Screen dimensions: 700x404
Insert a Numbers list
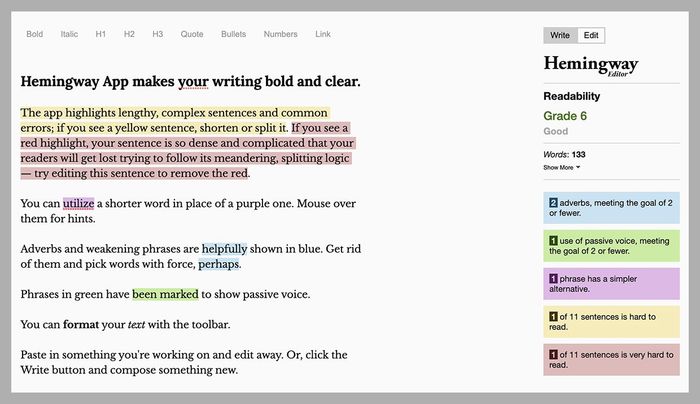pyautogui.click(x=280, y=34)
